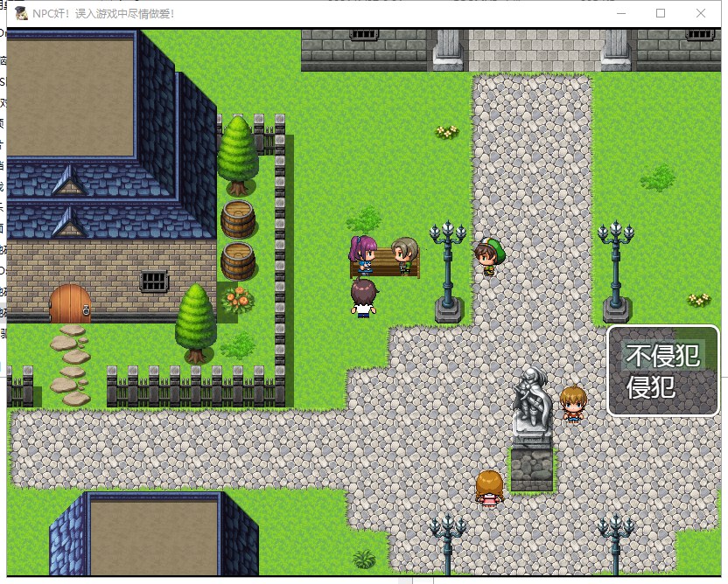Click the barred window on the brick house
The height and width of the screenshot is (584, 728).
coord(153,281)
